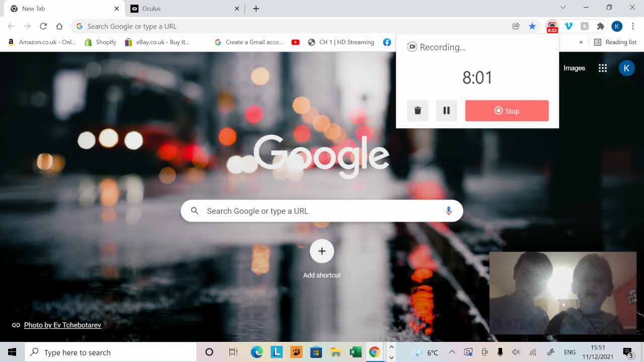This screenshot has width=644, height=362.
Task: Show more bookmarks chevron
Action: pyautogui.click(x=581, y=42)
